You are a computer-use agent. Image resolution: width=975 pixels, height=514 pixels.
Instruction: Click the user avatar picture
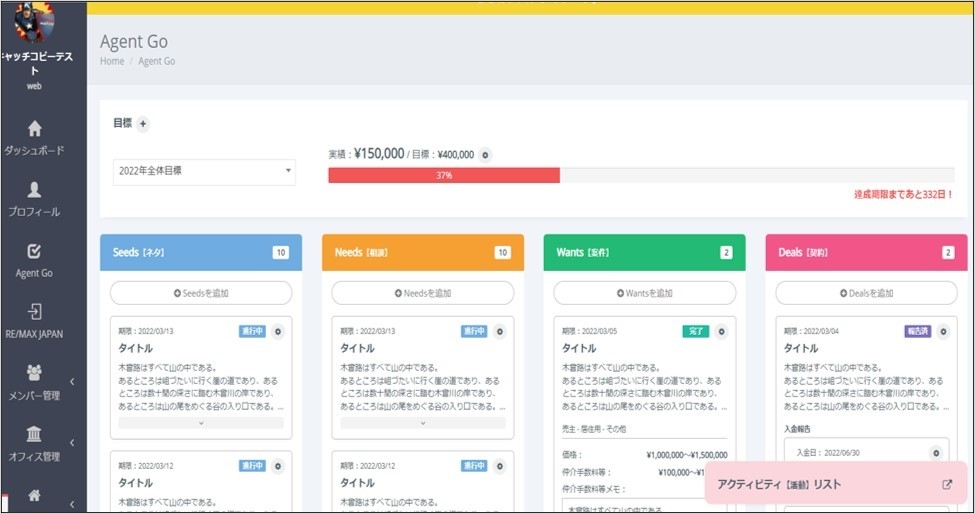tap(34, 20)
